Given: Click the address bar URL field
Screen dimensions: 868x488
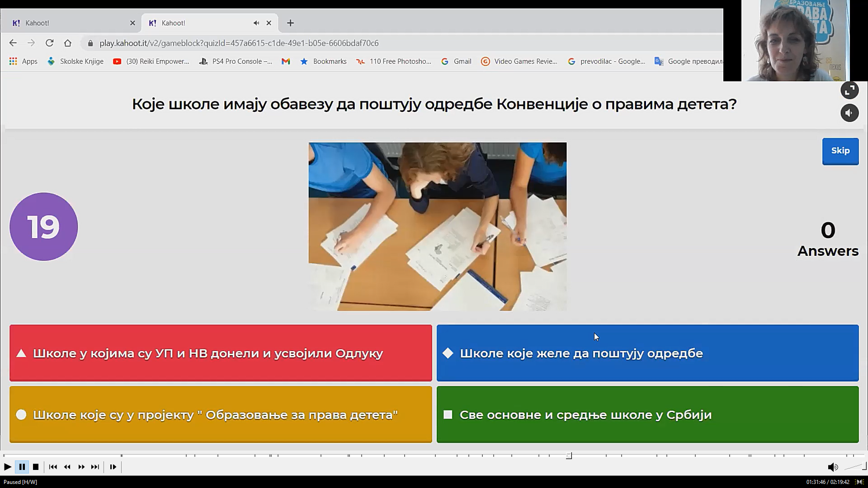Looking at the screenshot, I should click(x=402, y=43).
